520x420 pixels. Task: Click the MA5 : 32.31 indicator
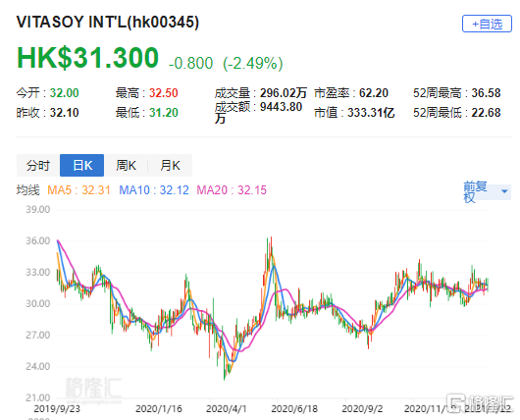coord(78,190)
